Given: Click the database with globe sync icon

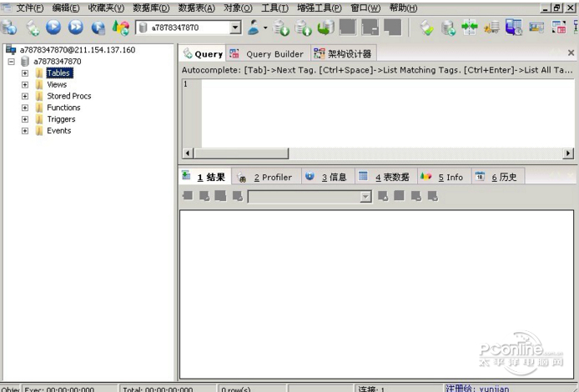Looking at the screenshot, I should click(448, 28).
